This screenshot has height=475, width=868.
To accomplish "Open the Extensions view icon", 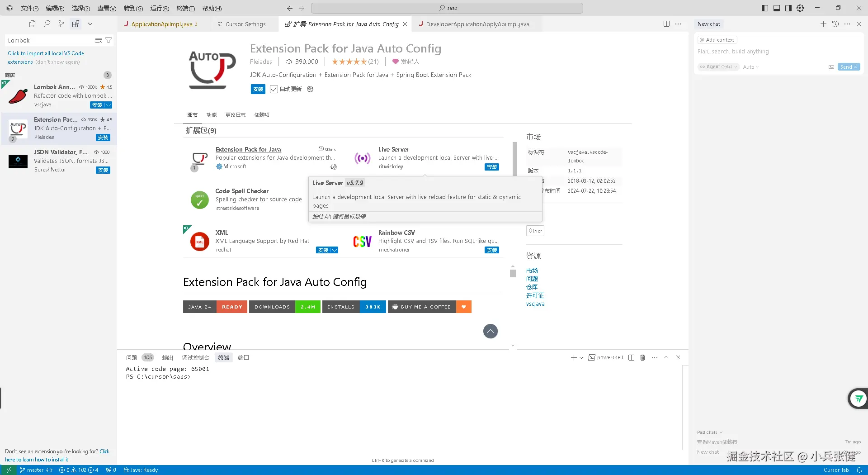I will pyautogui.click(x=75, y=24).
